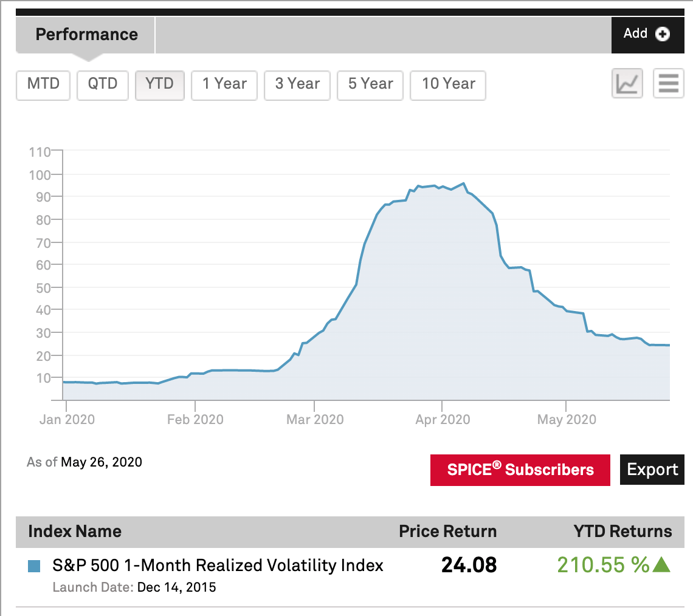Screen dimensions: 693x616
Task: Click the 210.55 % YTD returns value
Action: (x=603, y=565)
